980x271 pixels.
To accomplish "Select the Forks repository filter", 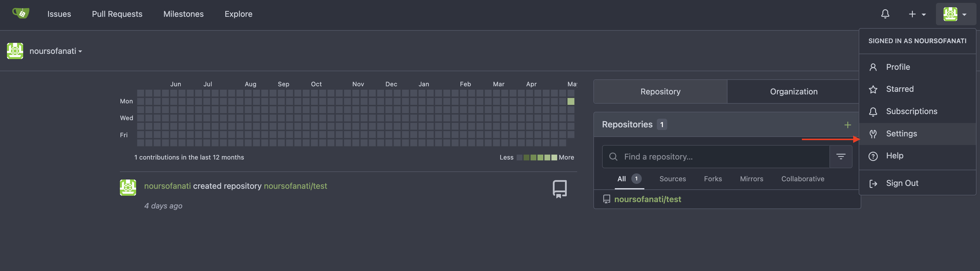I will click(x=712, y=179).
